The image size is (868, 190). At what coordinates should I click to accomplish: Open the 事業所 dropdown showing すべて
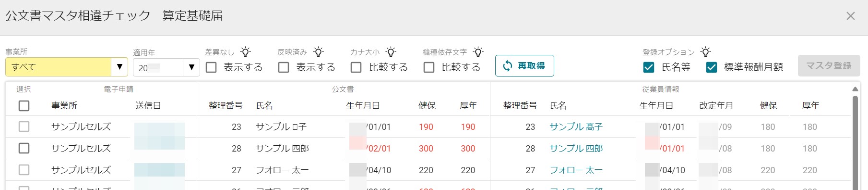[x=67, y=67]
